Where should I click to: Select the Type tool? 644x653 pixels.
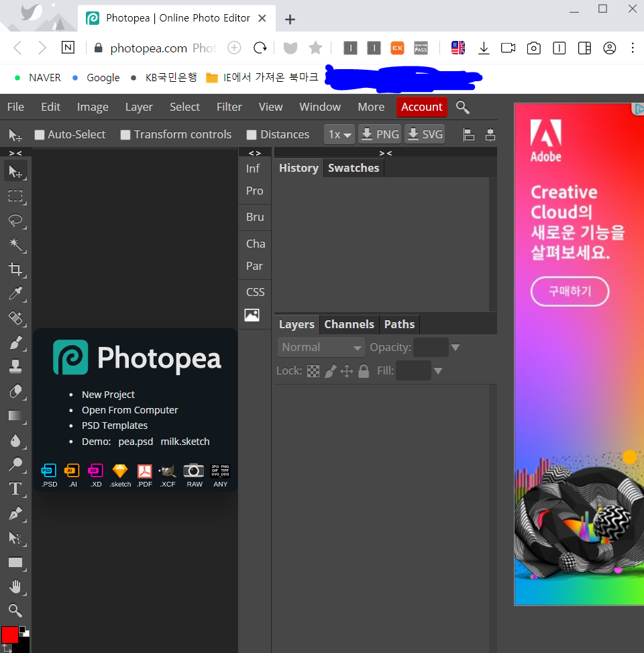(16, 489)
